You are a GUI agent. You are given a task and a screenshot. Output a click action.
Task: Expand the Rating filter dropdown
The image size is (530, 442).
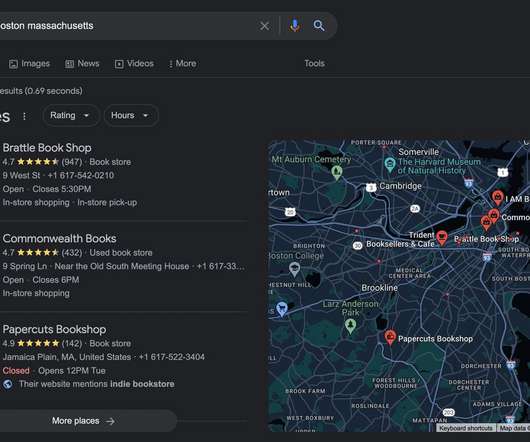click(x=70, y=116)
